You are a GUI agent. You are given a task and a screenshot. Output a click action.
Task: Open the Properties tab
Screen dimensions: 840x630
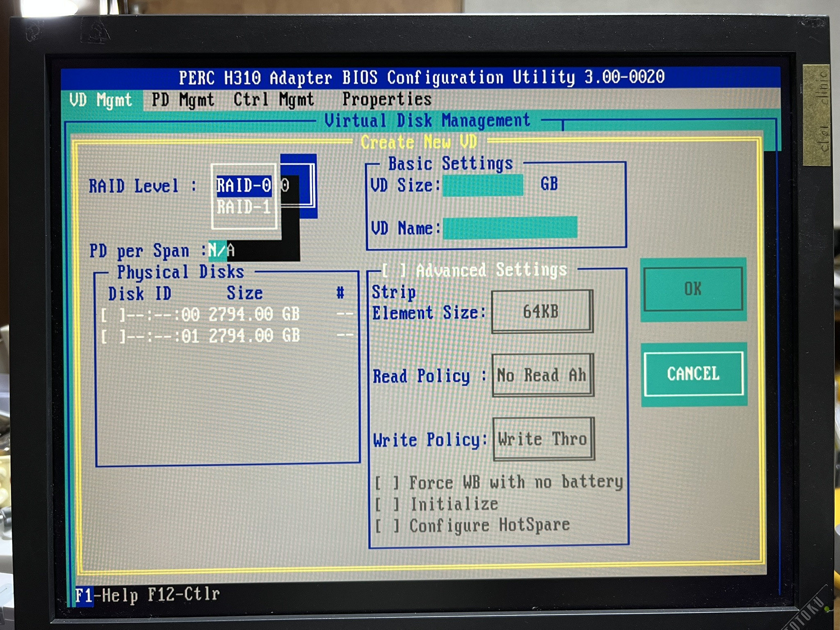pyautogui.click(x=387, y=100)
